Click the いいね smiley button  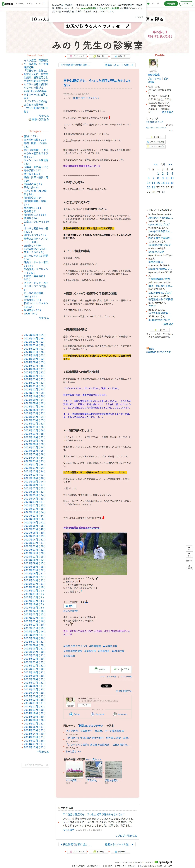coord(99,670)
